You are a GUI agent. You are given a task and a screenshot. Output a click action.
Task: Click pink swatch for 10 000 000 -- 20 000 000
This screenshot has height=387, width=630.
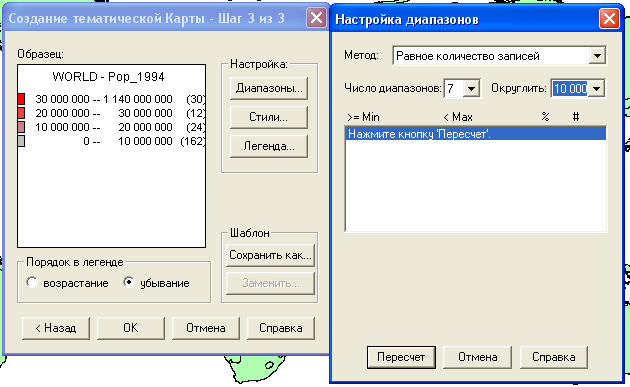tap(21, 127)
